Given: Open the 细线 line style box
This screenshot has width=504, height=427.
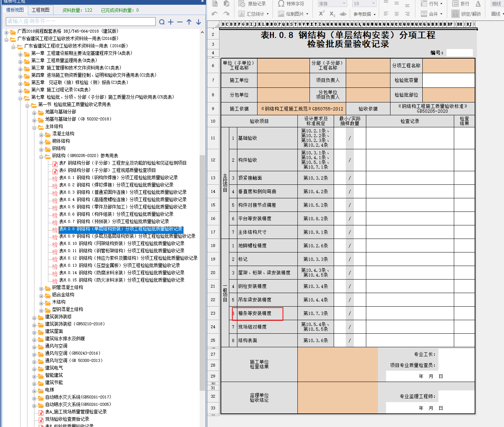Looking at the screenshot, I should pyautogui.click(x=497, y=4).
